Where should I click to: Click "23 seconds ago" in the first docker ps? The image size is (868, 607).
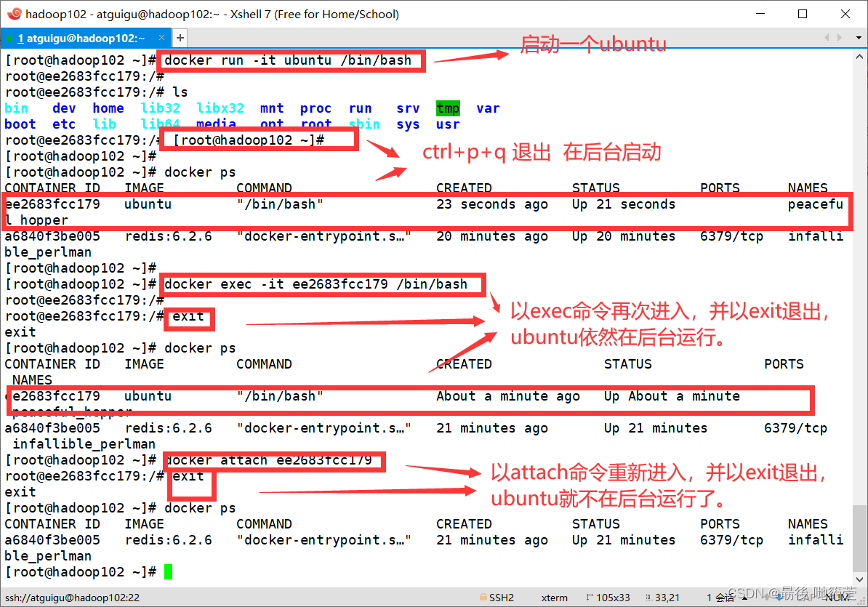click(492, 204)
